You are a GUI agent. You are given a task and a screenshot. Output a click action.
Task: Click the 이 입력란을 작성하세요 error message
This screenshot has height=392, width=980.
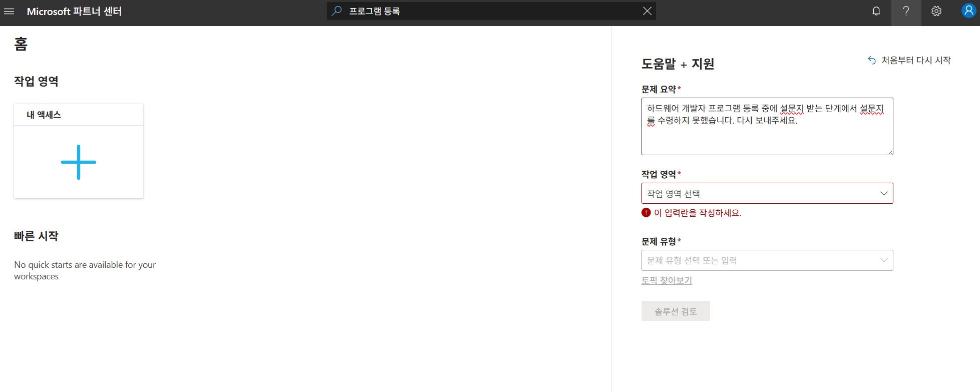tap(698, 213)
